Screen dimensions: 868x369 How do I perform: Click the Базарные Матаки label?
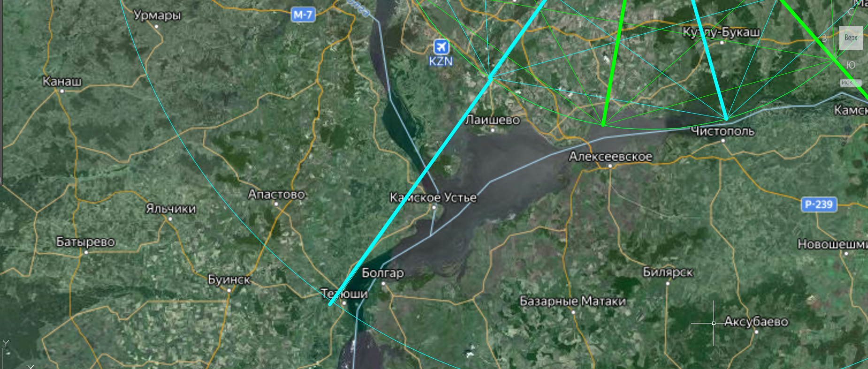click(573, 301)
